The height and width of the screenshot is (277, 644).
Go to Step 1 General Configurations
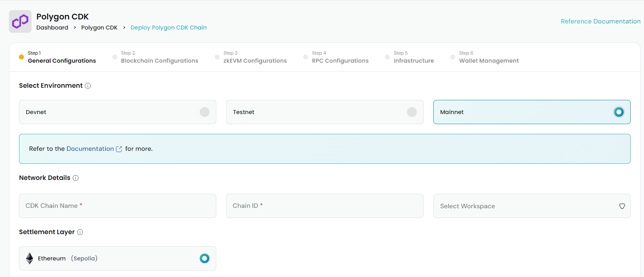(57, 57)
